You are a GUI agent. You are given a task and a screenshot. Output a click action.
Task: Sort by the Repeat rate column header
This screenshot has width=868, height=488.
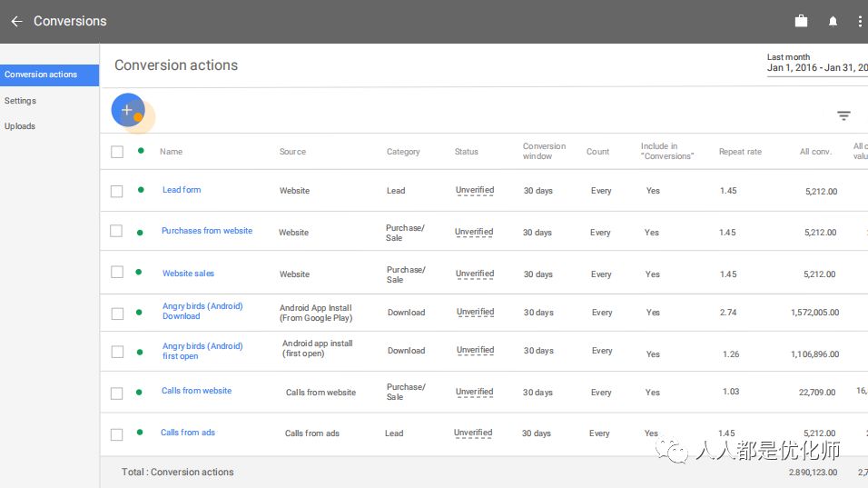click(x=740, y=151)
